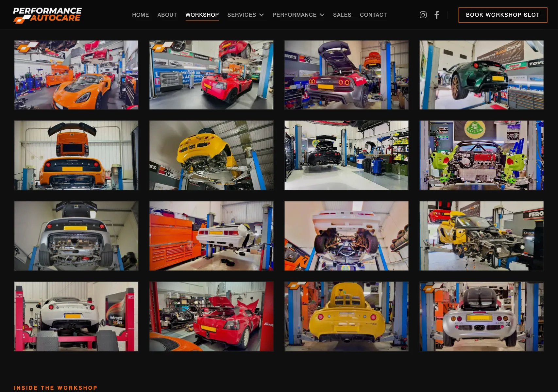Open silver Elise GB rear photo

tap(482, 317)
